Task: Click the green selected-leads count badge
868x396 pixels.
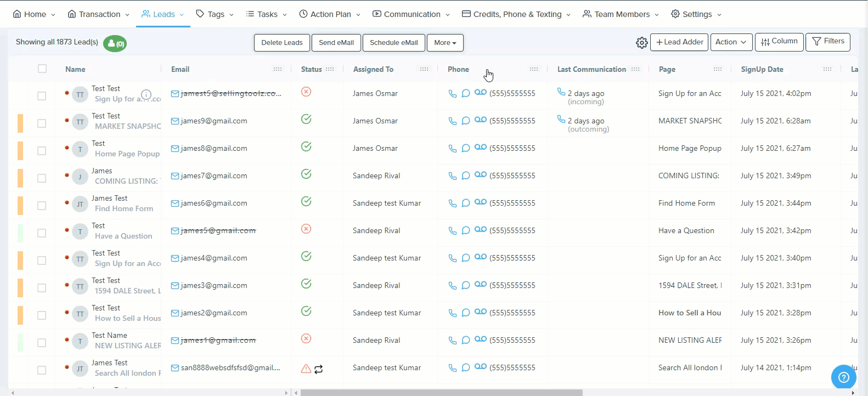Action: (x=115, y=43)
